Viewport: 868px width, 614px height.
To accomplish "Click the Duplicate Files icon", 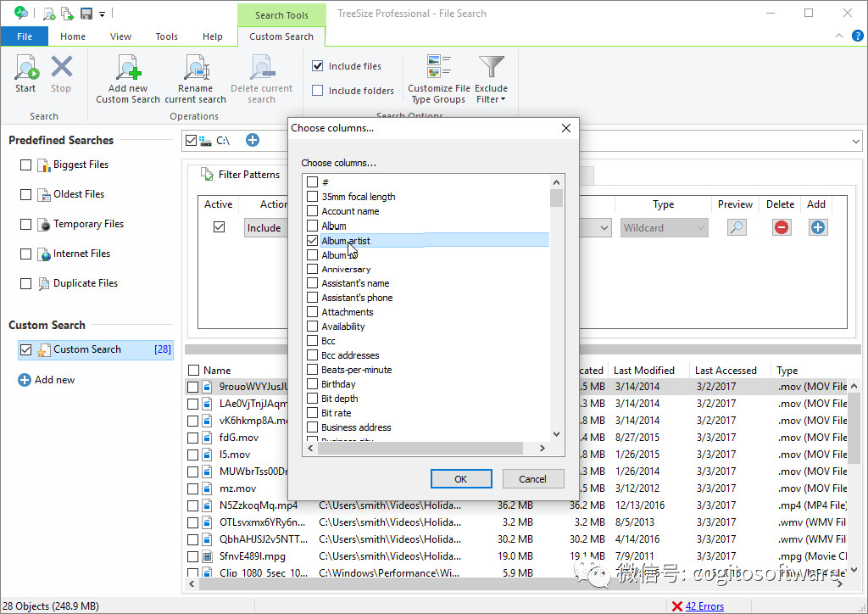I will (x=44, y=283).
